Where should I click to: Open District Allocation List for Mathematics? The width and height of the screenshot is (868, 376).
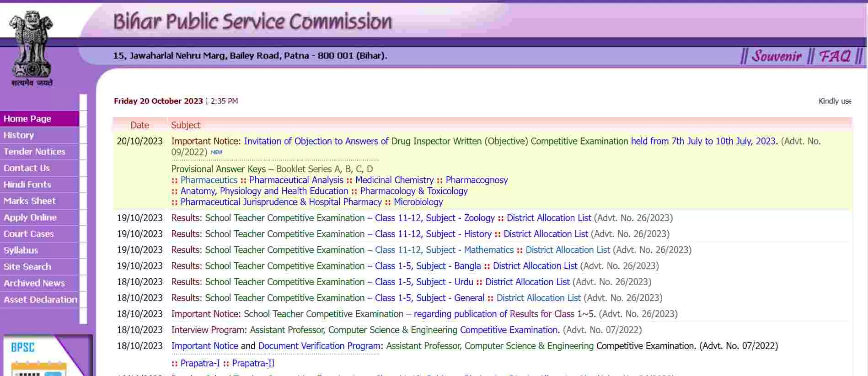pos(568,250)
